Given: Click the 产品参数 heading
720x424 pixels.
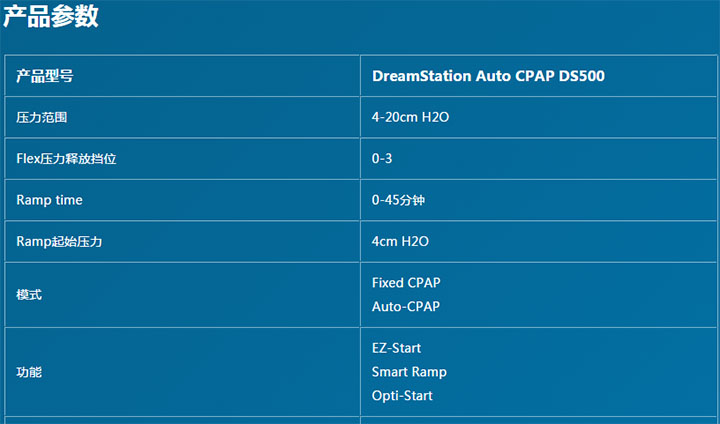Looking at the screenshot, I should click(x=51, y=17).
